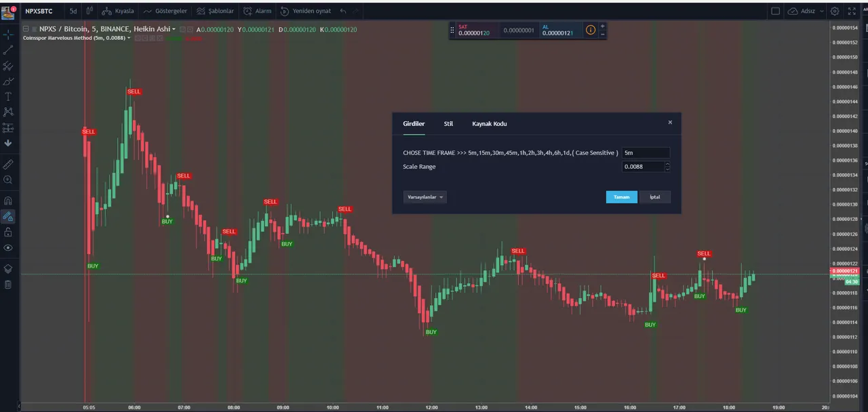Screen dimensions: 868x412
Task: Select the text annotation tool
Action: [x=8, y=97]
